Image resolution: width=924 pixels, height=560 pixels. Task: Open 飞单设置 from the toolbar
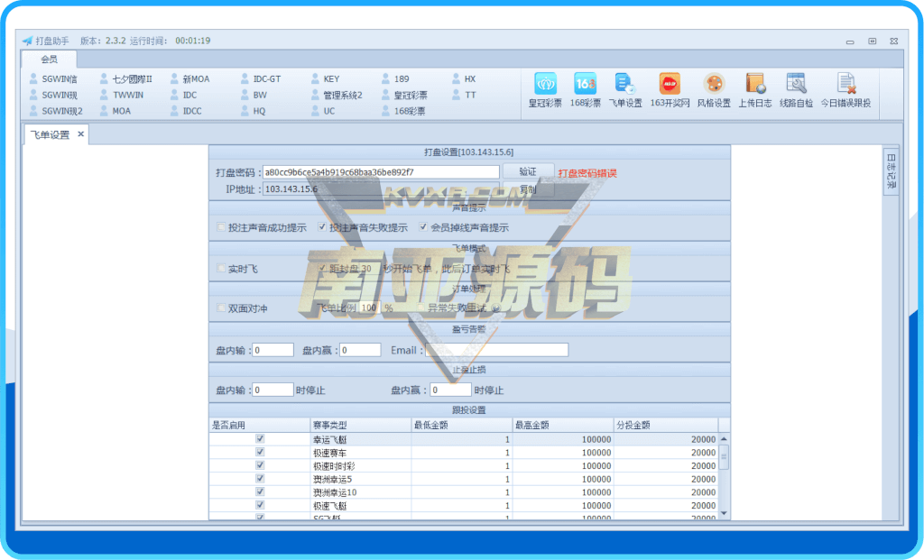pos(625,90)
